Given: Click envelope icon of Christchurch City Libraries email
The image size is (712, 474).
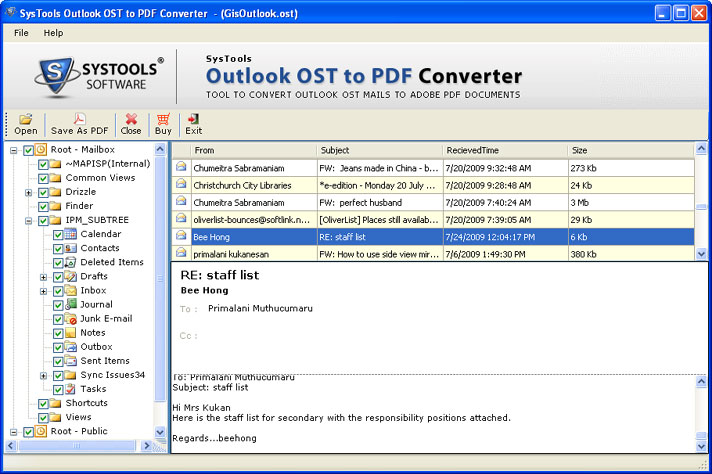Looking at the screenshot, I should [181, 185].
